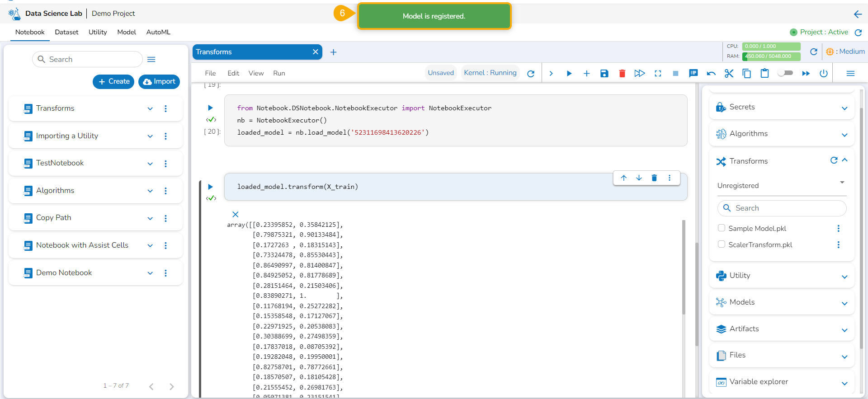Screen dimensions: 868x399
Task: Toggle the switch in notebook toolbar
Action: [x=785, y=73]
